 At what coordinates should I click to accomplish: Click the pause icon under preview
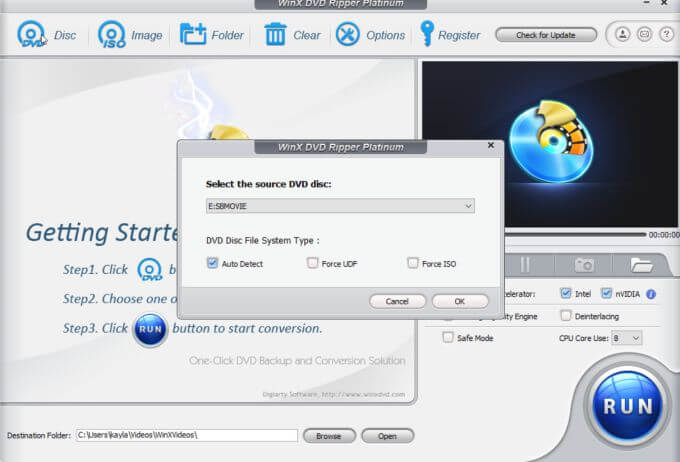525,265
